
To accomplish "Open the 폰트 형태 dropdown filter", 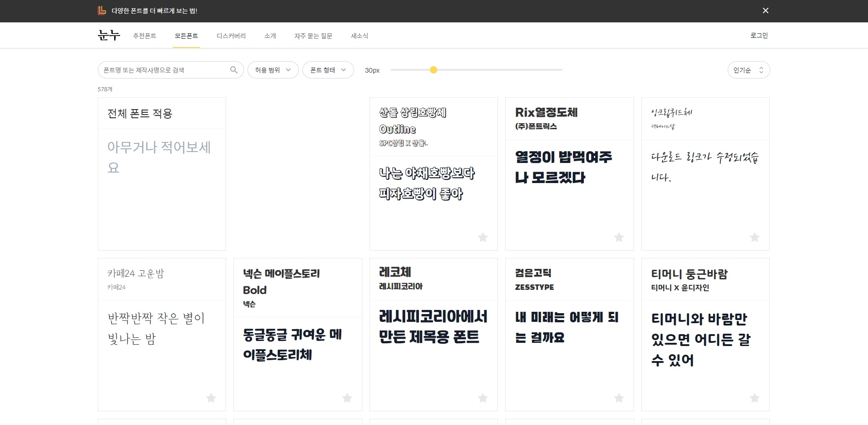I will click(328, 70).
